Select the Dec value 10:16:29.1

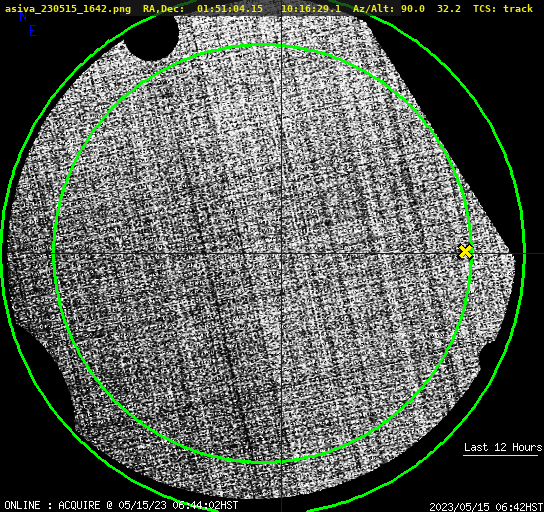coord(311,8)
